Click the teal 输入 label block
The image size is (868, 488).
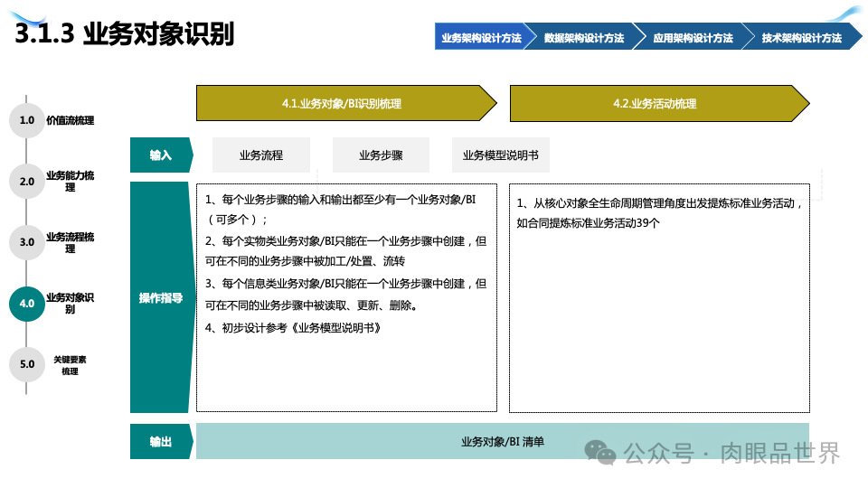pos(161,155)
